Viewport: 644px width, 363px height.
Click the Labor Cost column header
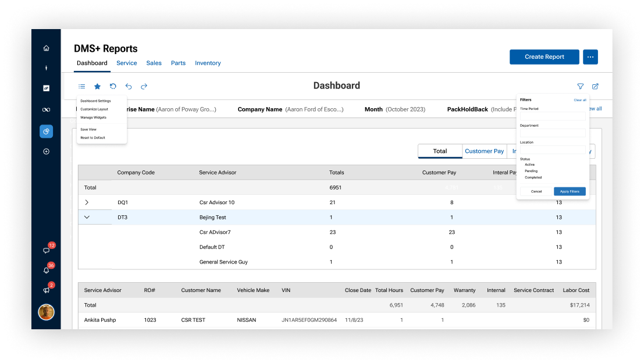pos(576,290)
